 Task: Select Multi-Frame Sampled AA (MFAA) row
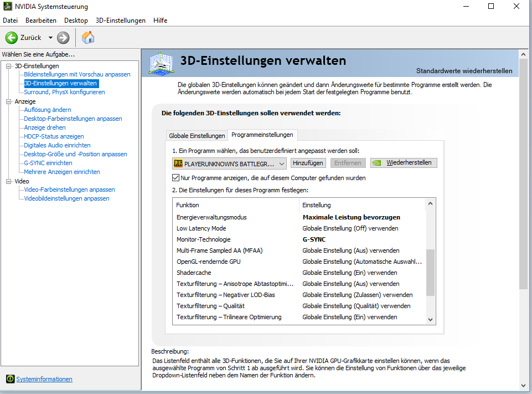[x=299, y=250]
